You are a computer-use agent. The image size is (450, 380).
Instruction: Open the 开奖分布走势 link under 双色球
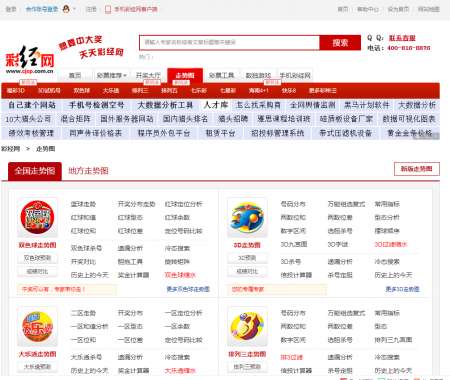point(137,204)
